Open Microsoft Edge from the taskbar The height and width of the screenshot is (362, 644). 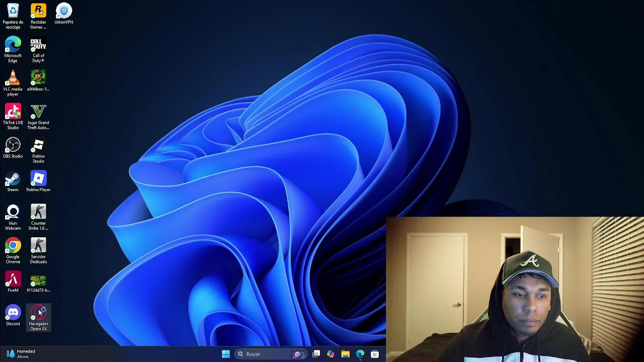[360, 354]
